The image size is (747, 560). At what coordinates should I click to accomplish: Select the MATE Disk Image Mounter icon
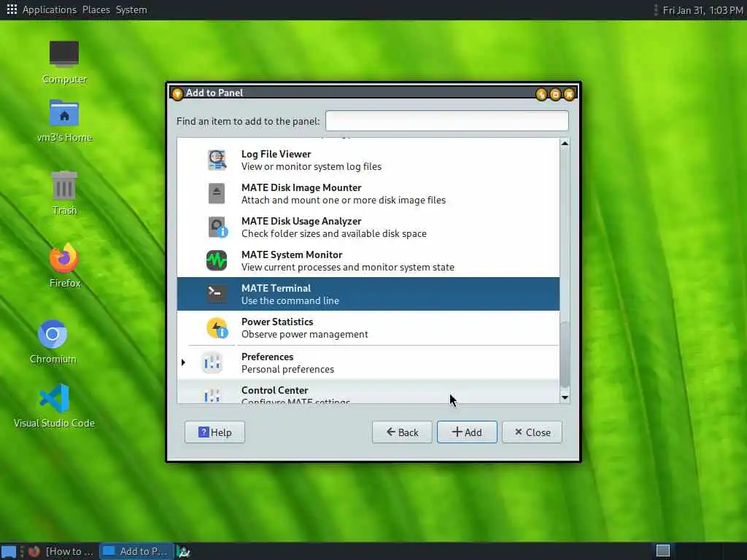(x=217, y=193)
